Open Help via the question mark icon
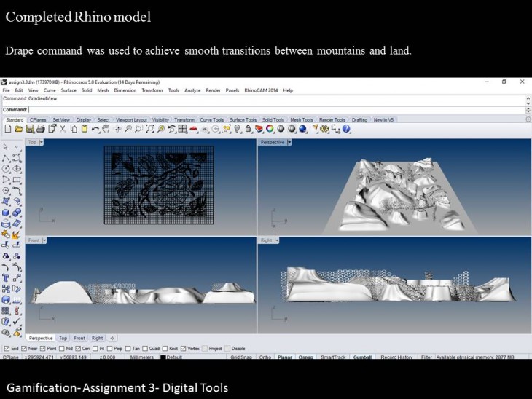Viewport: 532px width, 399px height. pos(346,129)
